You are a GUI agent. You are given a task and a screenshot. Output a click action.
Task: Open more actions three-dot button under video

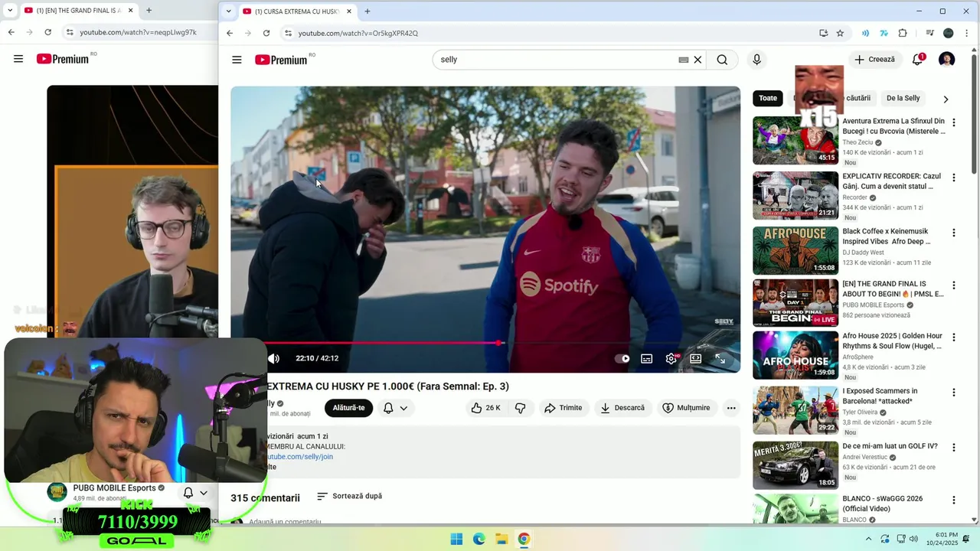point(731,408)
